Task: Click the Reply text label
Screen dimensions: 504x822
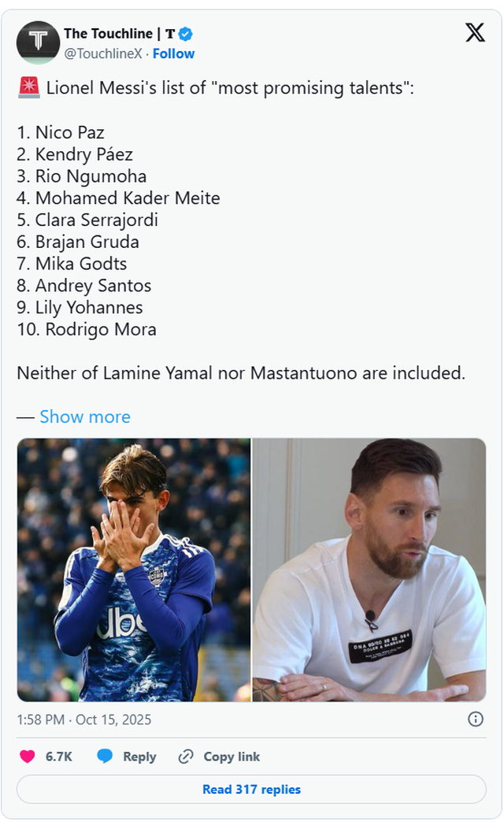Action: tap(139, 757)
